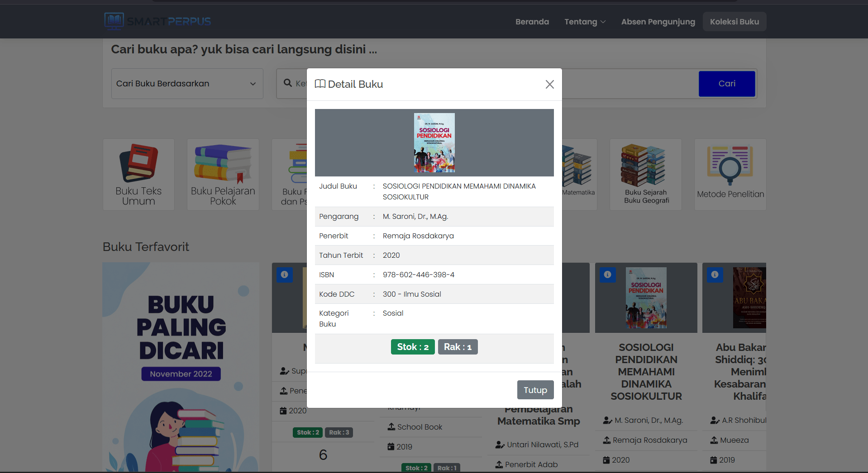Open the Buku Pelajaran Pokok category icon
This screenshot has width=868, height=473.
tap(223, 175)
